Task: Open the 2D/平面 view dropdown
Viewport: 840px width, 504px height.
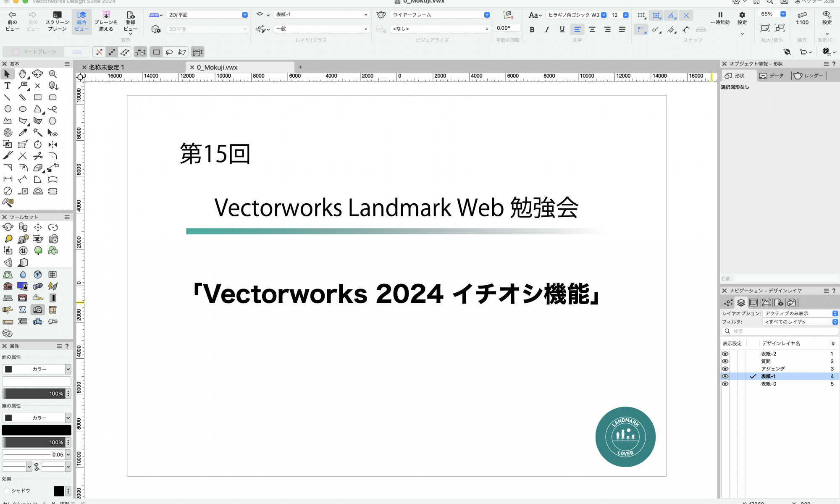Action: click(x=207, y=15)
